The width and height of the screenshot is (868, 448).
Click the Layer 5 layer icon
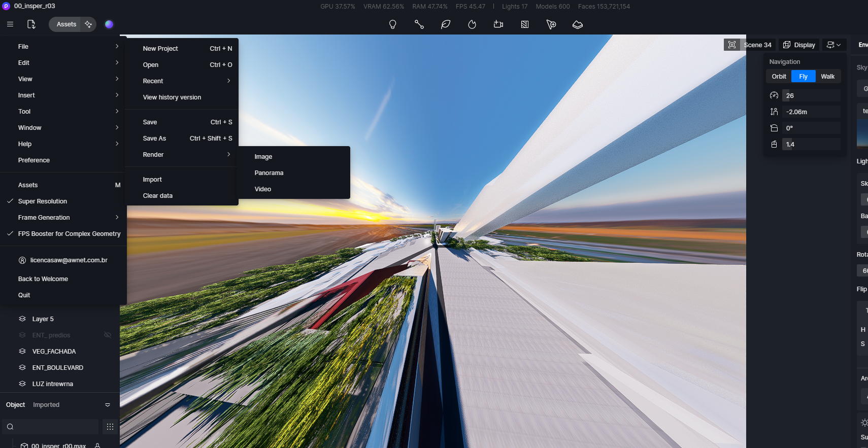click(22, 319)
